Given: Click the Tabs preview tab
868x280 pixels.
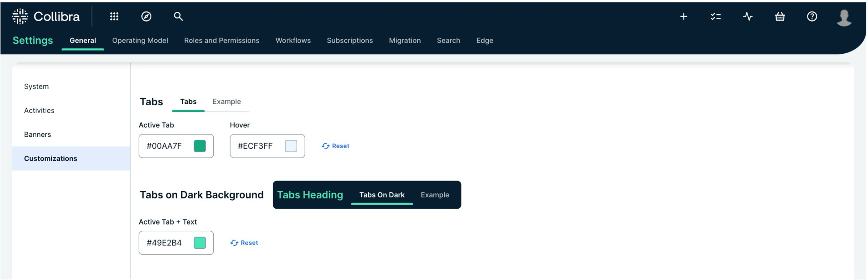Looking at the screenshot, I should coord(188,102).
